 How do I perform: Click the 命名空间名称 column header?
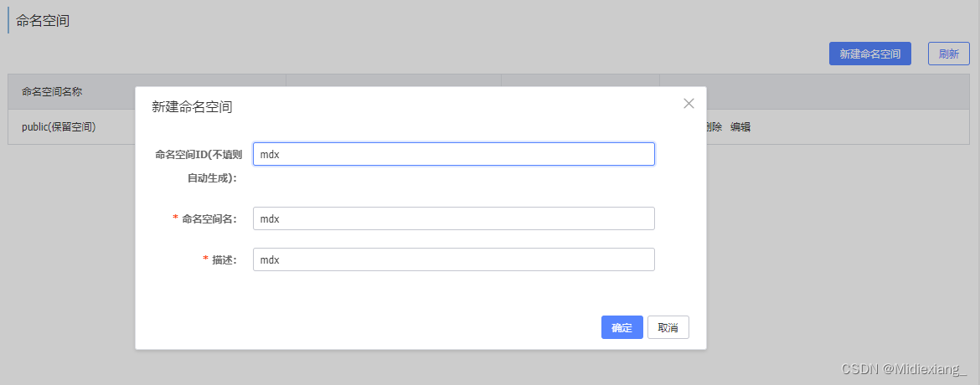(52, 91)
